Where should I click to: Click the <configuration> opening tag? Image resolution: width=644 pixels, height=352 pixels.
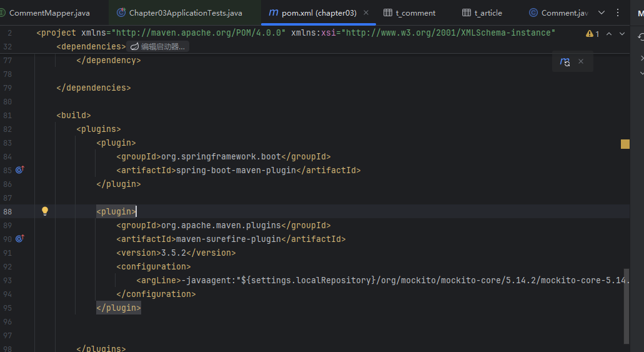point(154,266)
